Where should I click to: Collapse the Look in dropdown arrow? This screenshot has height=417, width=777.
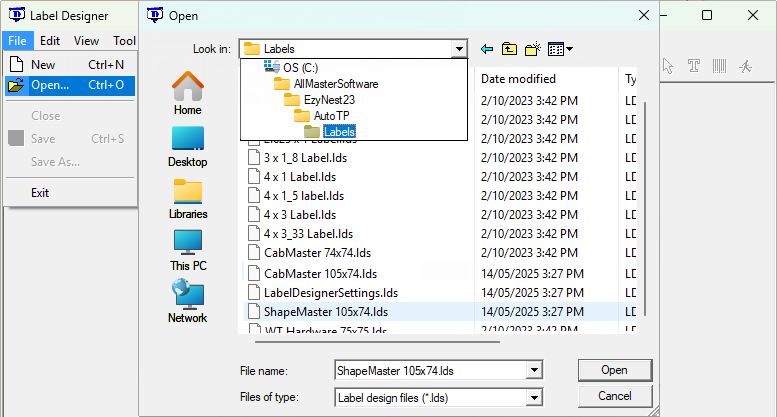459,49
